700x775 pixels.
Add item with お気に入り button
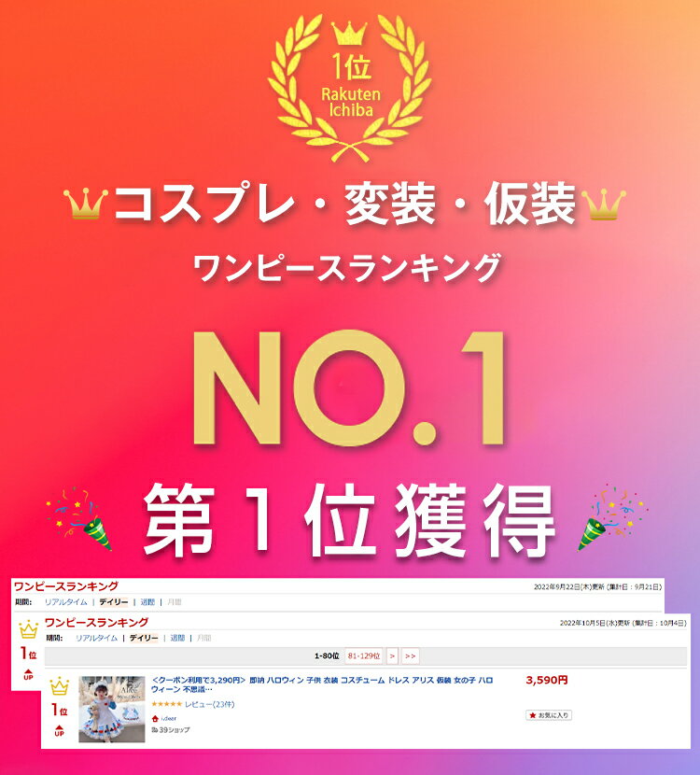coord(549,715)
